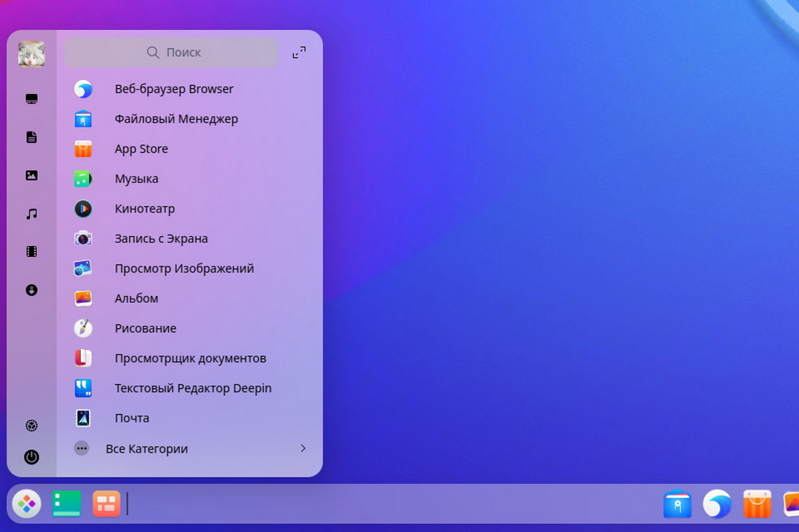799x532 pixels.
Task: Open the Pictures folder sidebar icon
Action: 32,175
